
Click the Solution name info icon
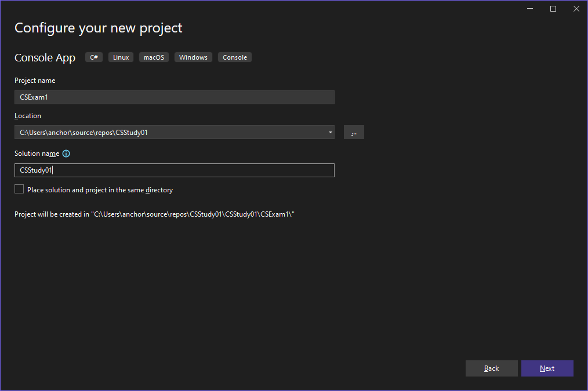point(66,154)
